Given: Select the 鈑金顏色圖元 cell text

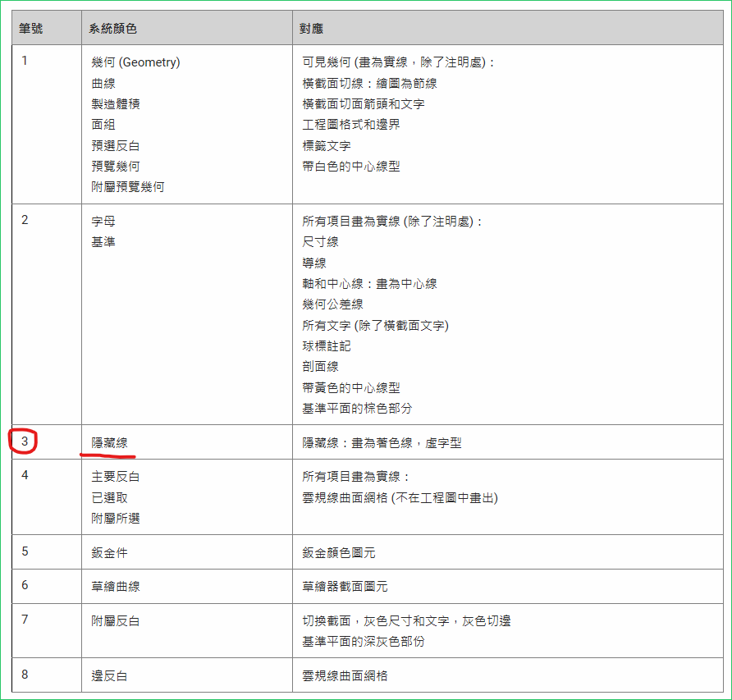Looking at the screenshot, I should [x=339, y=553].
